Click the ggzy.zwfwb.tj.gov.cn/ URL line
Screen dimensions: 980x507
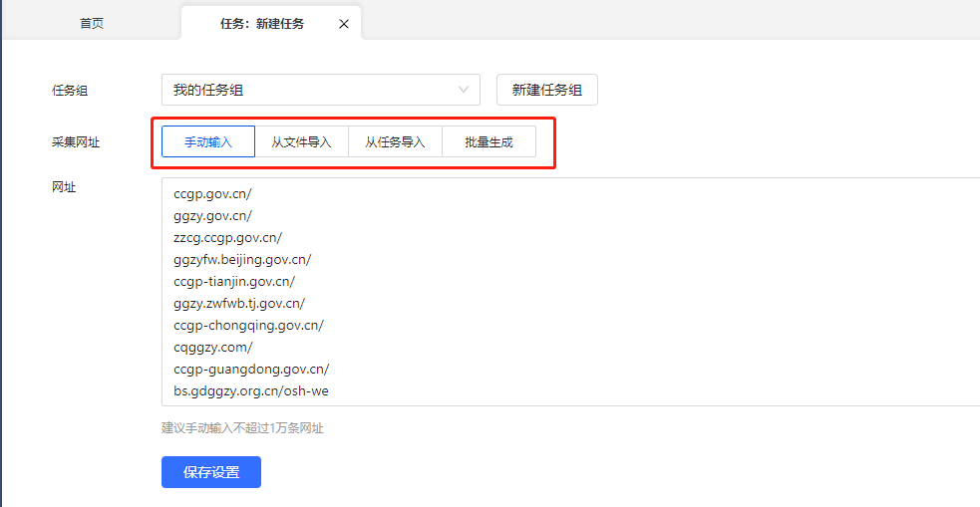239,304
